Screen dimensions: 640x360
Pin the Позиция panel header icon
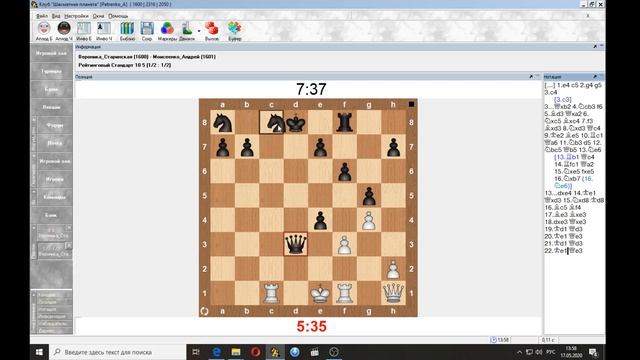(x=531, y=76)
